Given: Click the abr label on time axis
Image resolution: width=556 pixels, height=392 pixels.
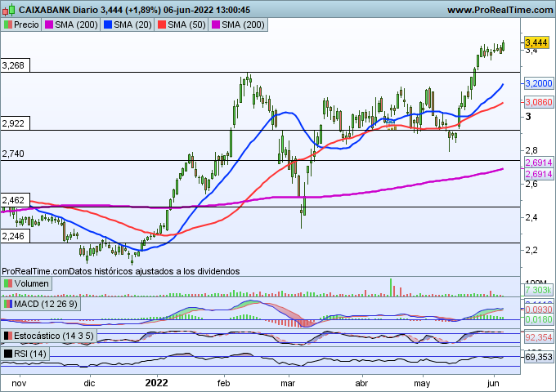Looking at the screenshot, I should [x=361, y=384].
